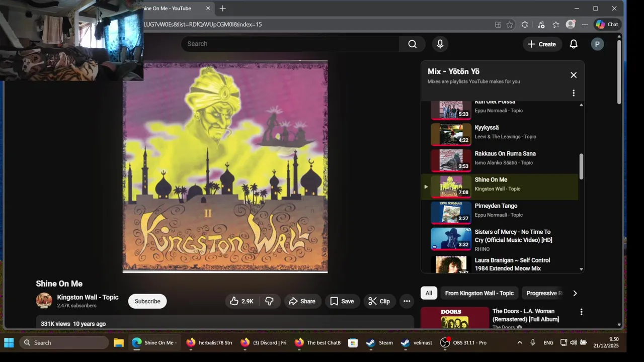Viewport: 644px width, 362px height.
Task: Open YouTube notifications bell
Action: (574, 44)
